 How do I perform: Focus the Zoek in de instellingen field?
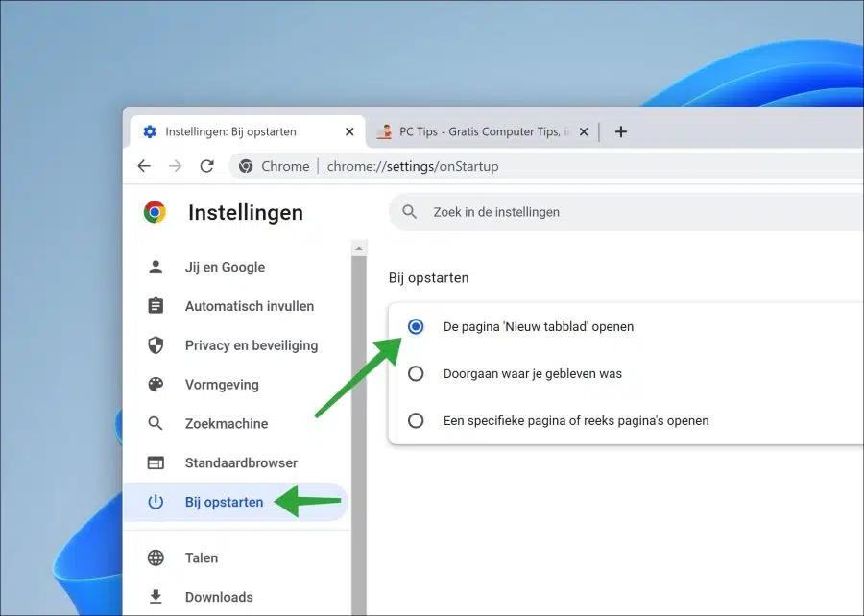click(x=626, y=212)
